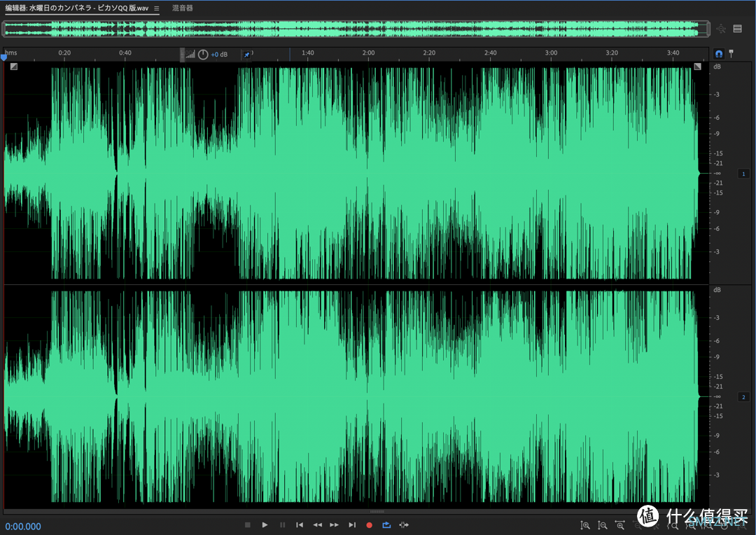Pause playback using the pause button
Image resolution: width=756 pixels, height=535 pixels.
[283, 525]
